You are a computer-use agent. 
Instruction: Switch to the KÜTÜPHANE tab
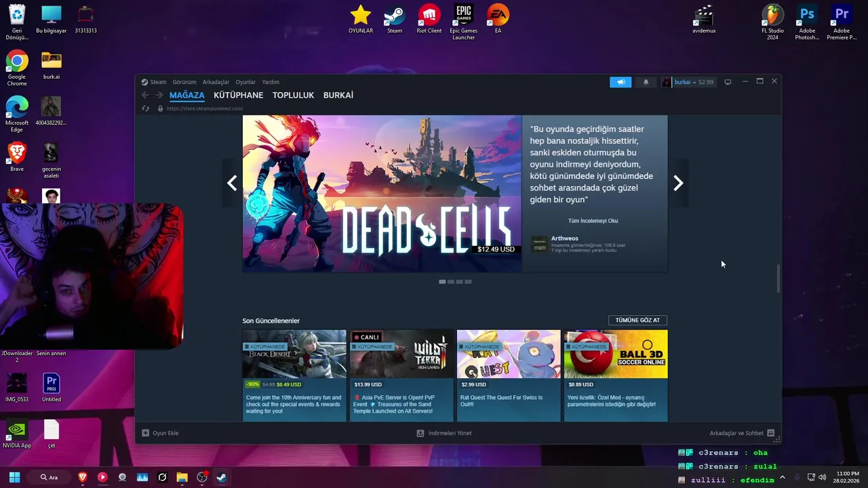[238, 96]
